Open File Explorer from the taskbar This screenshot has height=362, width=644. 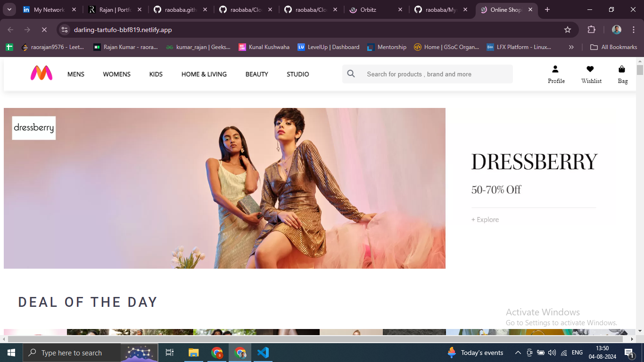point(193,352)
